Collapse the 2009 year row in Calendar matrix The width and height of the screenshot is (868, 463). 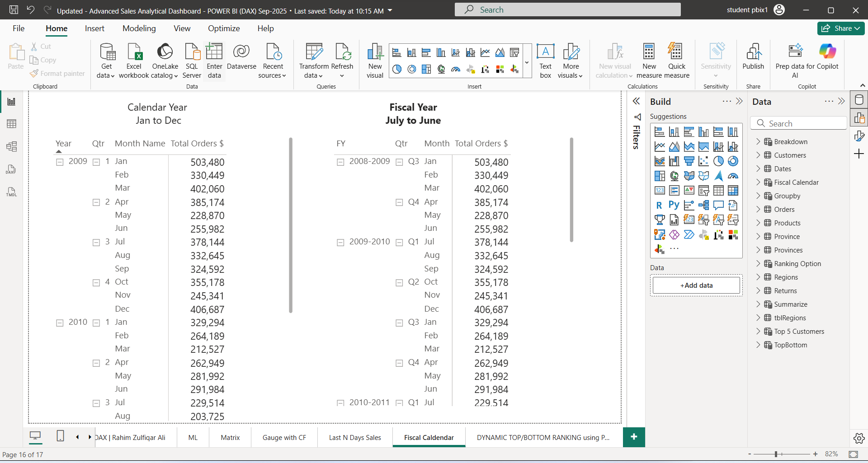60,162
